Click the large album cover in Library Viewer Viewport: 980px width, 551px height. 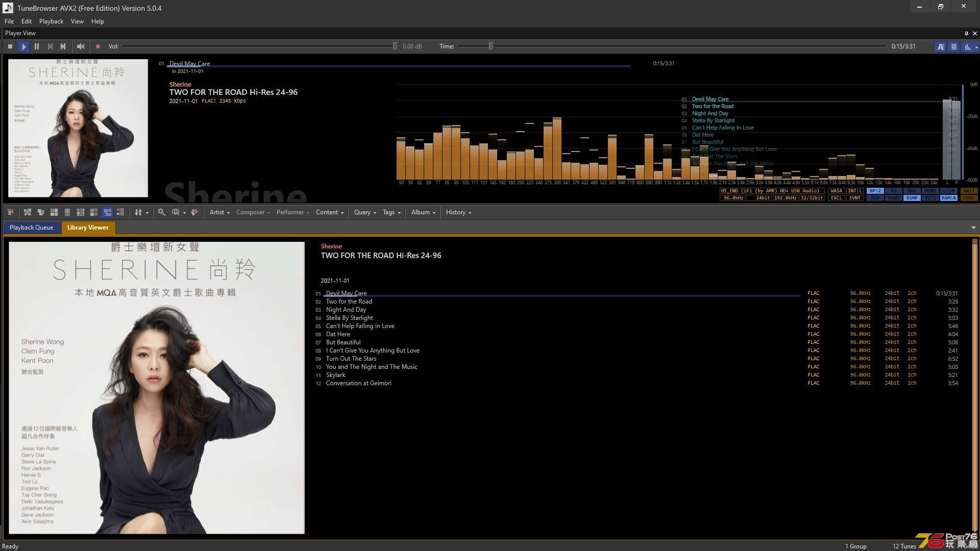pos(157,388)
